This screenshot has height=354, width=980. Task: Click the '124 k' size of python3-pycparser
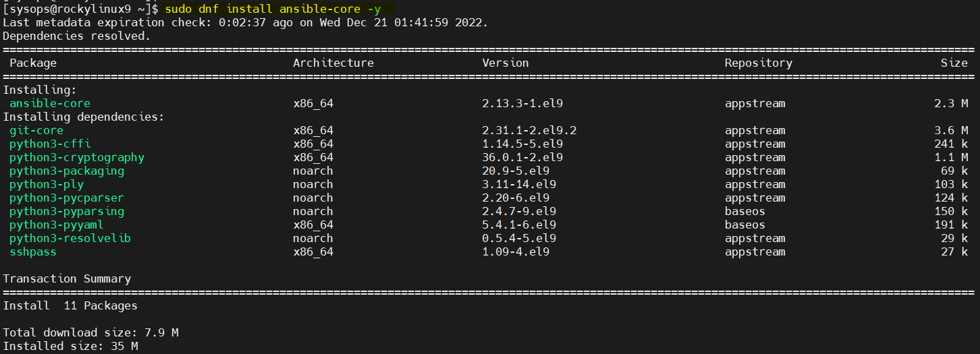click(951, 198)
